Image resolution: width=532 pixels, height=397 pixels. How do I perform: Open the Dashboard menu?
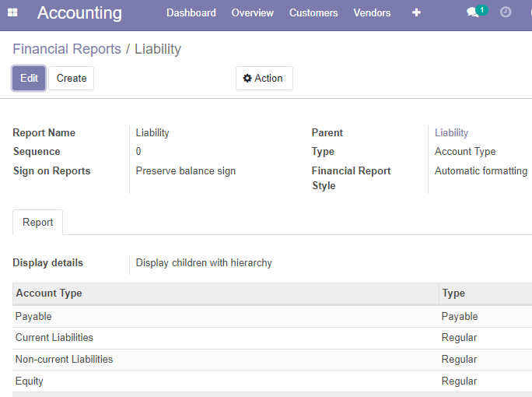point(191,13)
